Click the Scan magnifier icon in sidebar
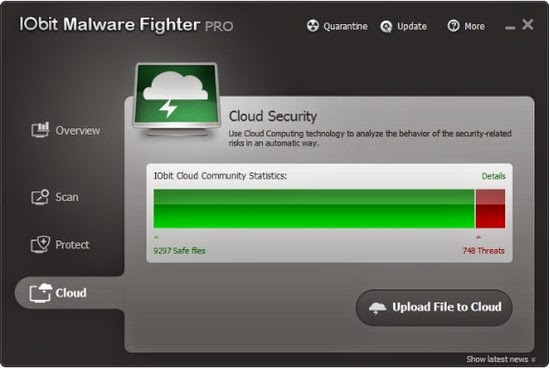 [x=40, y=197]
